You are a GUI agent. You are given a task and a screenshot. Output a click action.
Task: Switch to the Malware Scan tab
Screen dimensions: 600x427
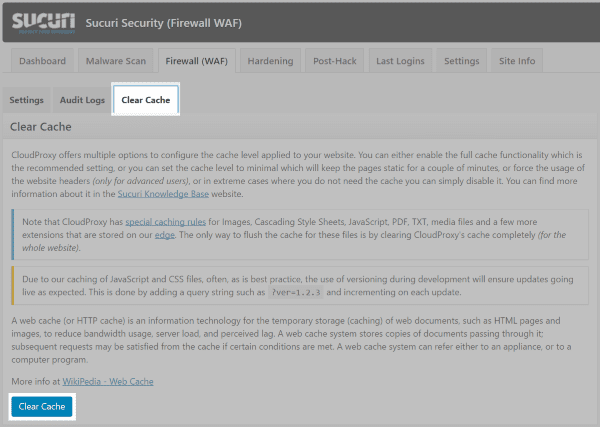tap(116, 61)
